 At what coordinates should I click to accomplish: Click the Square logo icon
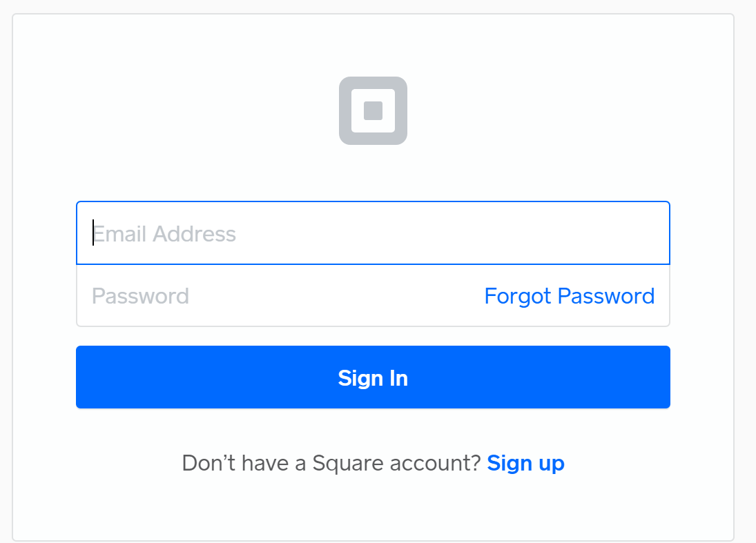tap(373, 110)
